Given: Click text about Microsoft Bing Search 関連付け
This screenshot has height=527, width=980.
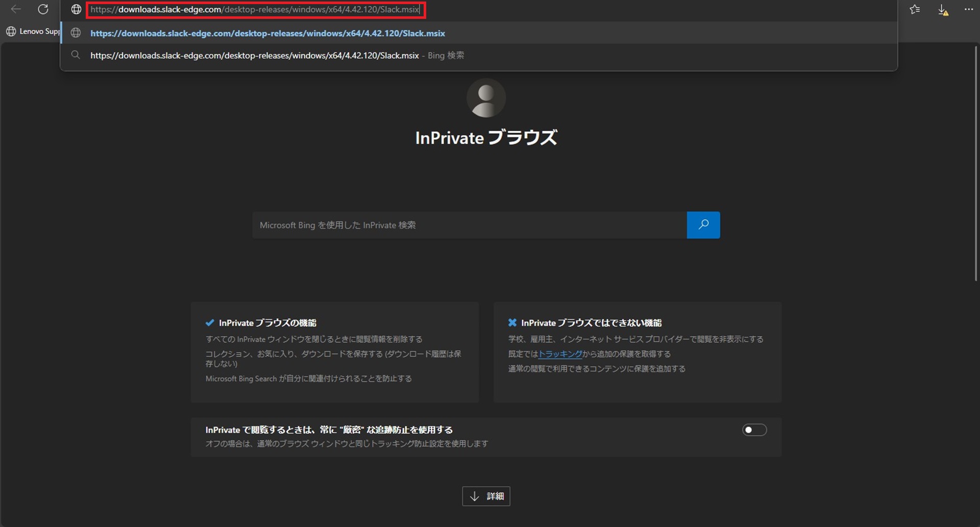Looking at the screenshot, I should pyautogui.click(x=308, y=379).
